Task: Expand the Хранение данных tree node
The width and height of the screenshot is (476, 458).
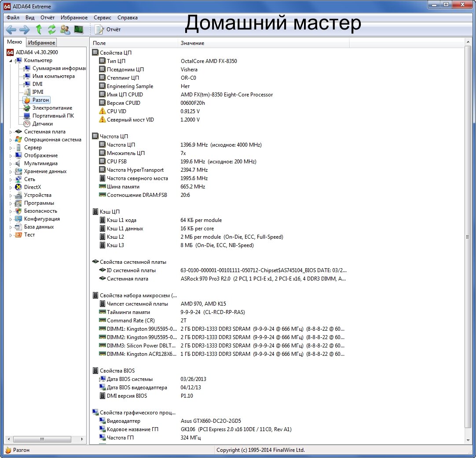Action: [x=11, y=171]
